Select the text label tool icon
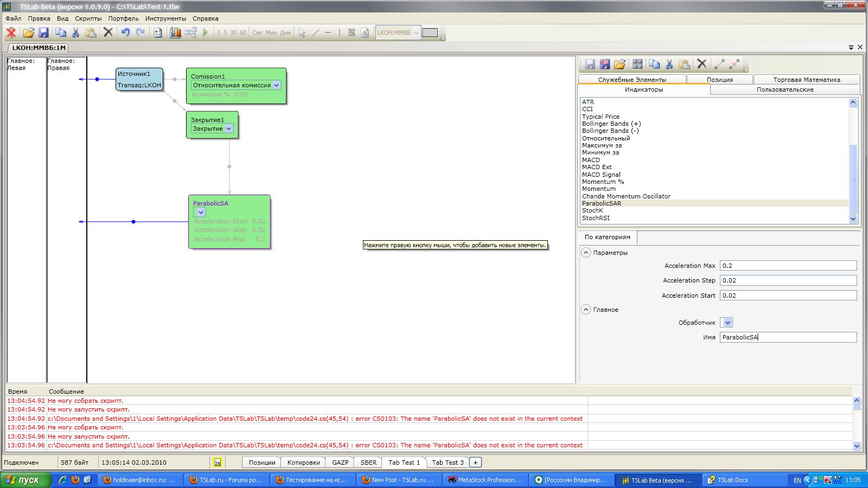Screen dimensions: 868x488 tap(365, 33)
